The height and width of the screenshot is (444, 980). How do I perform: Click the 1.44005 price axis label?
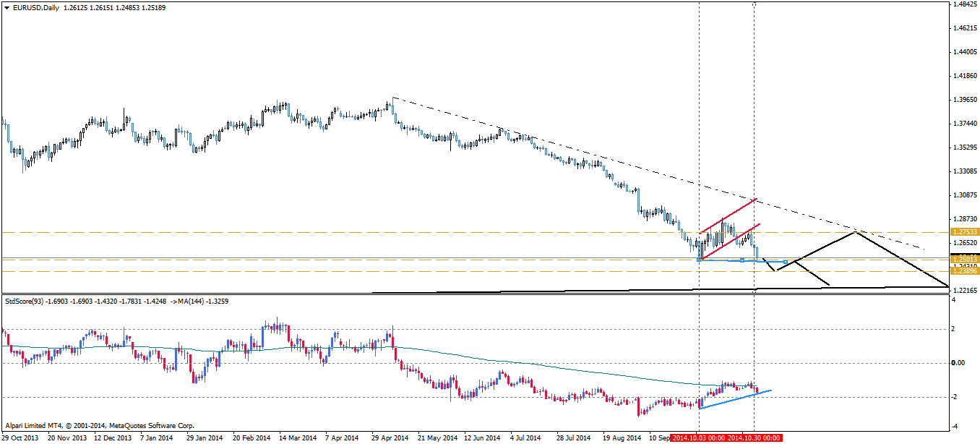tap(965, 52)
